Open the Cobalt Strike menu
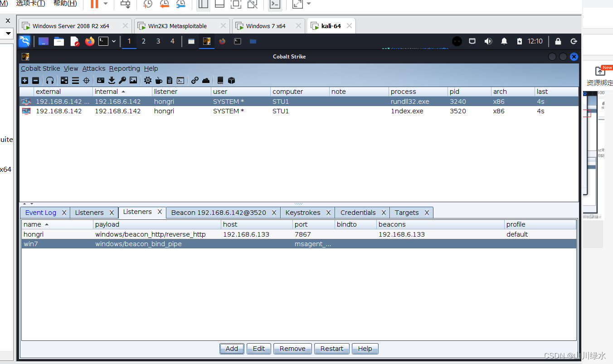This screenshot has width=613, height=364. point(40,68)
